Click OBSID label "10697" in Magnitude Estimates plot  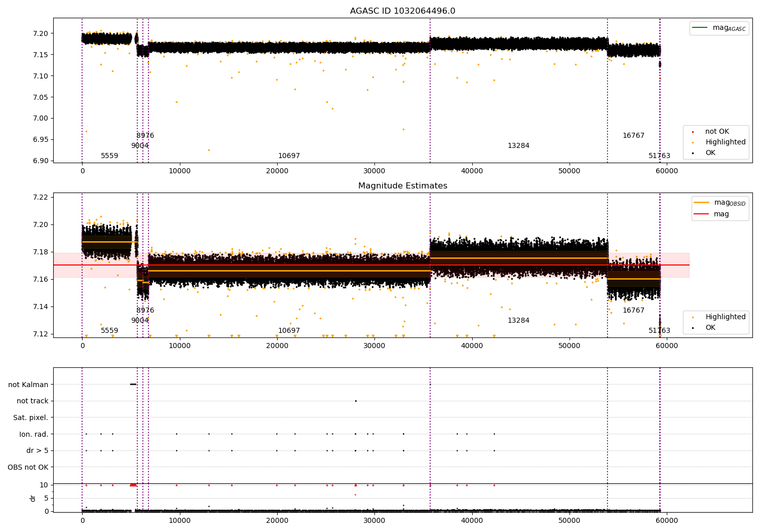tap(289, 331)
